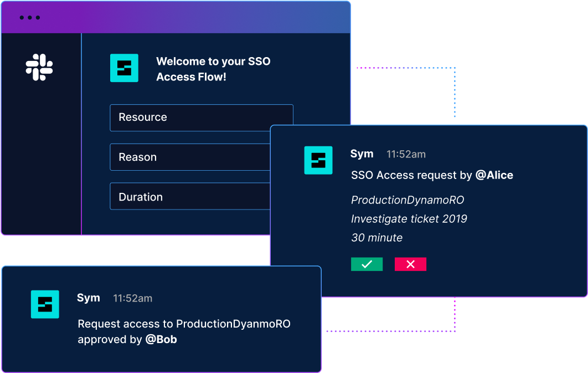Click the 11:52am timestamp on the access request
Image resolution: width=588 pixels, height=373 pixels.
click(406, 154)
